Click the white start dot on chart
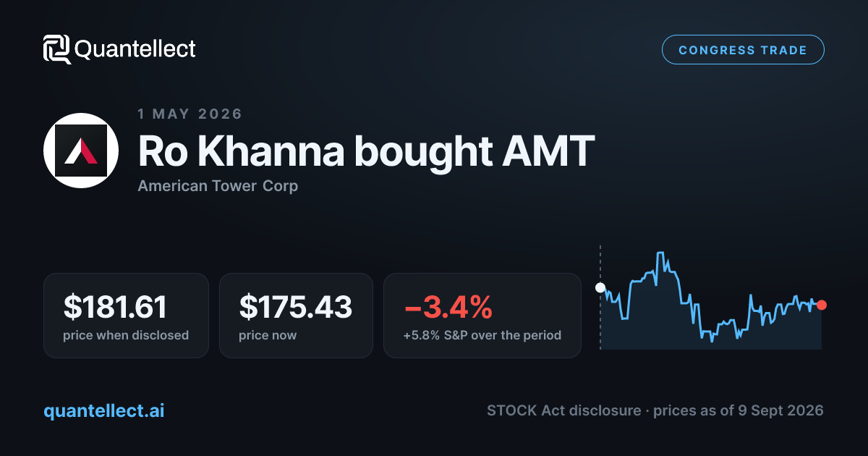The width and height of the screenshot is (868, 456). [x=600, y=287]
